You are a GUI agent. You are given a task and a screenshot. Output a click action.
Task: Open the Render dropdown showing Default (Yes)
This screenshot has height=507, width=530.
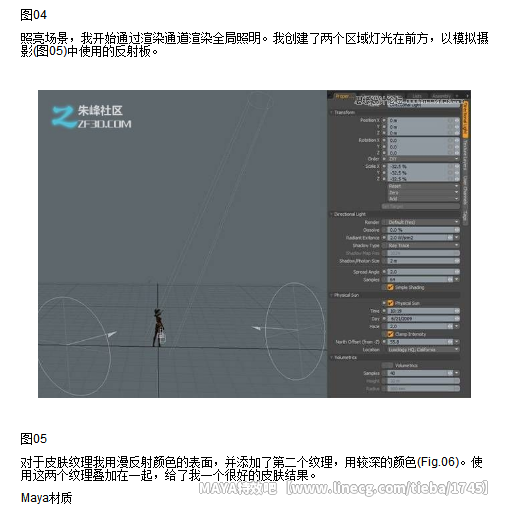click(424, 222)
